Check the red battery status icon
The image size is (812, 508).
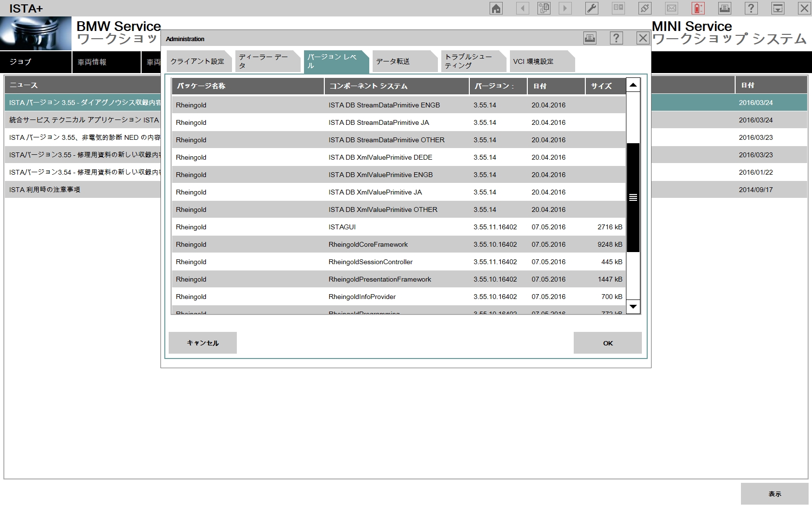coord(698,8)
